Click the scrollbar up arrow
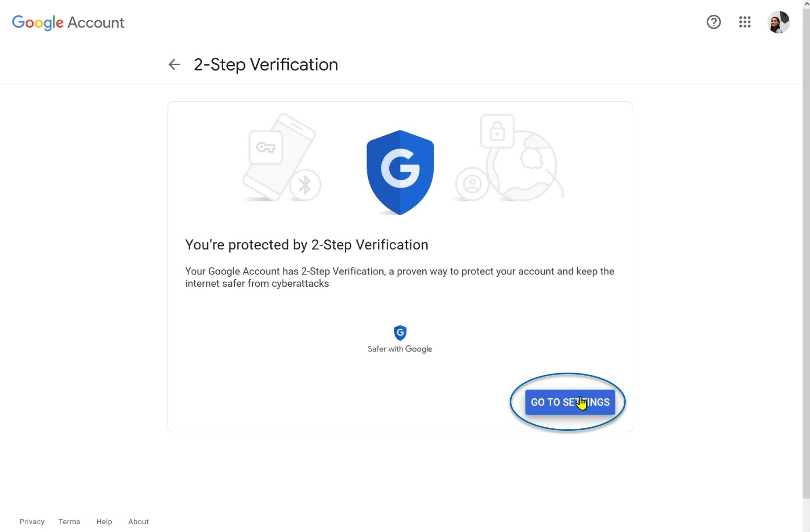Image resolution: width=810 pixels, height=532 pixels. 806,4
